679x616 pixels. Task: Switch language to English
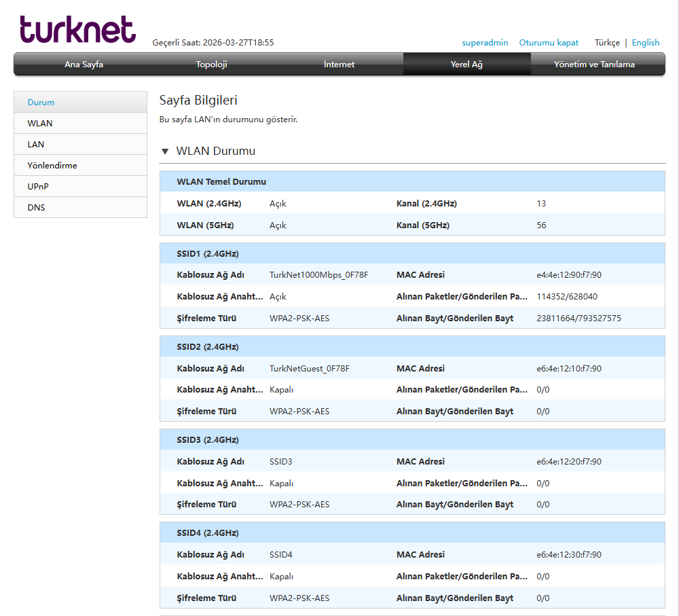coord(645,43)
